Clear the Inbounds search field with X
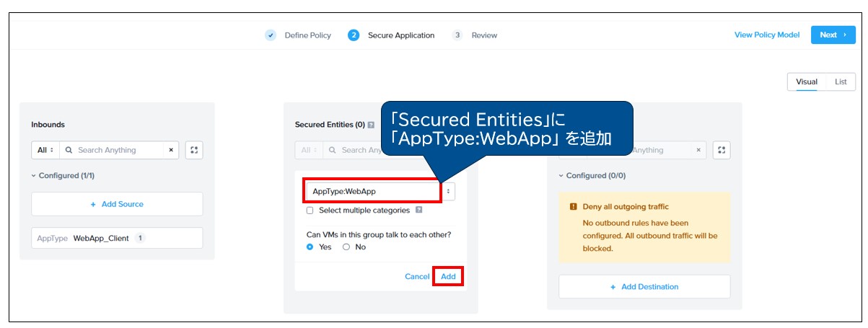 (x=171, y=150)
